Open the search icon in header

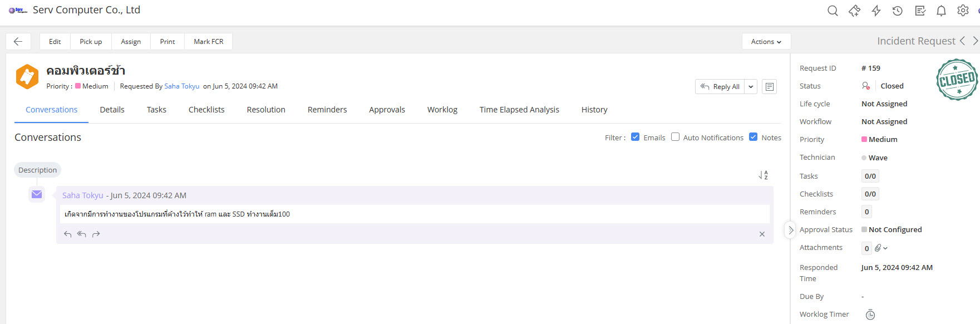point(833,11)
